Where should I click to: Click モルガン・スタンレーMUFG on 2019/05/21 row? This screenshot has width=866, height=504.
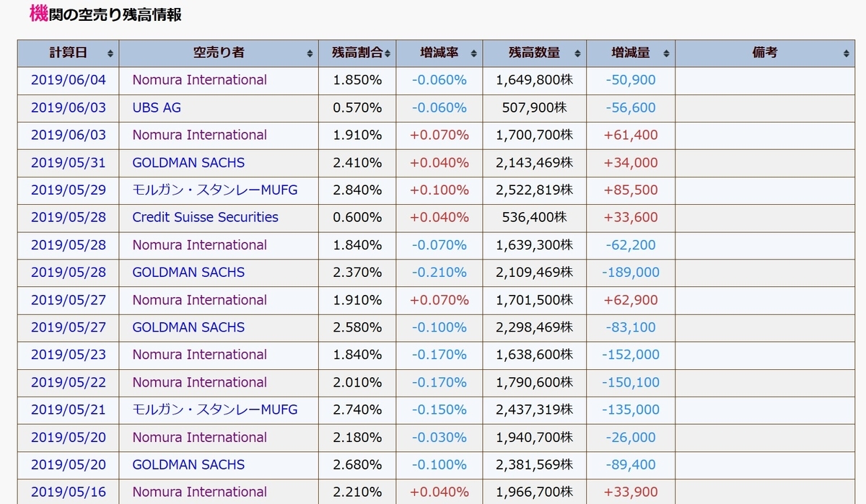click(214, 410)
